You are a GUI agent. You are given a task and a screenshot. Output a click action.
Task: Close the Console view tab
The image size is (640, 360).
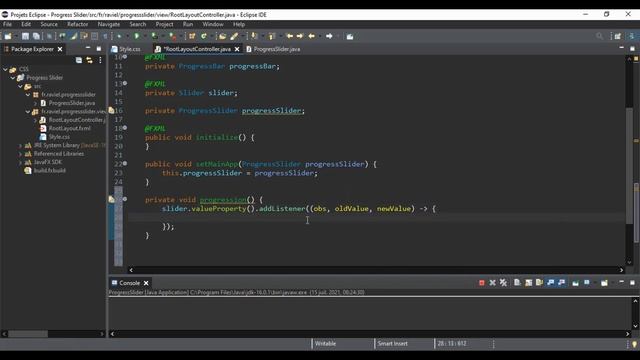pos(146,283)
